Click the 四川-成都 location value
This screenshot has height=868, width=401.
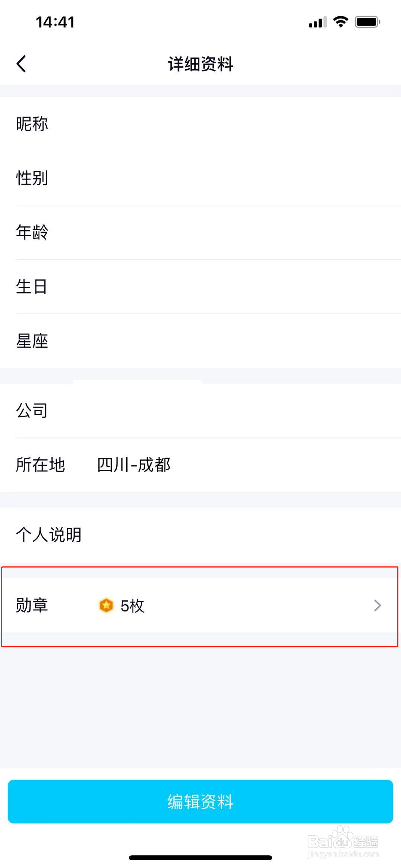pyautogui.click(x=134, y=465)
